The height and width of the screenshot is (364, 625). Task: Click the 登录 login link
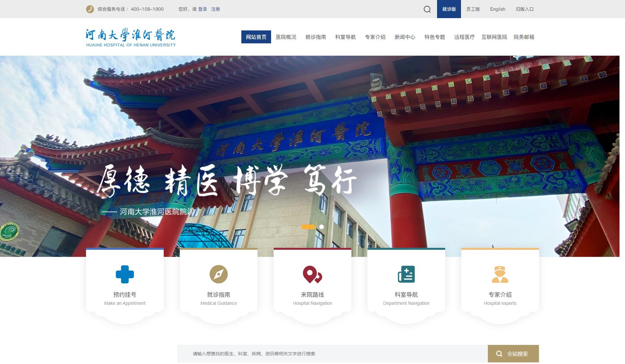tap(203, 9)
